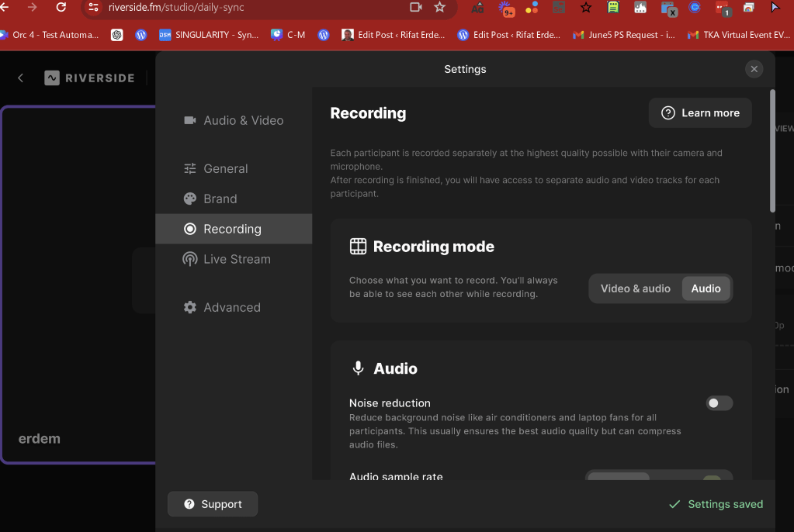Open the Advanced settings tab
Image resolution: width=794 pixels, height=532 pixels.
point(234,307)
